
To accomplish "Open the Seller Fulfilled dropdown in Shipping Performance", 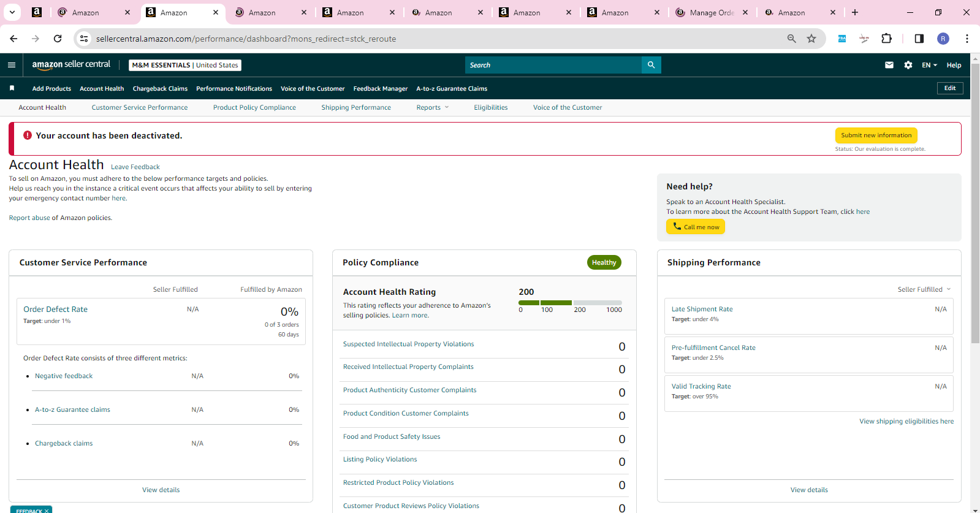I will pos(924,289).
